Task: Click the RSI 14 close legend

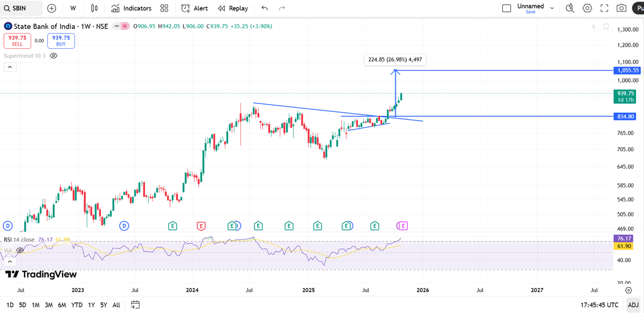Action: 19,240
